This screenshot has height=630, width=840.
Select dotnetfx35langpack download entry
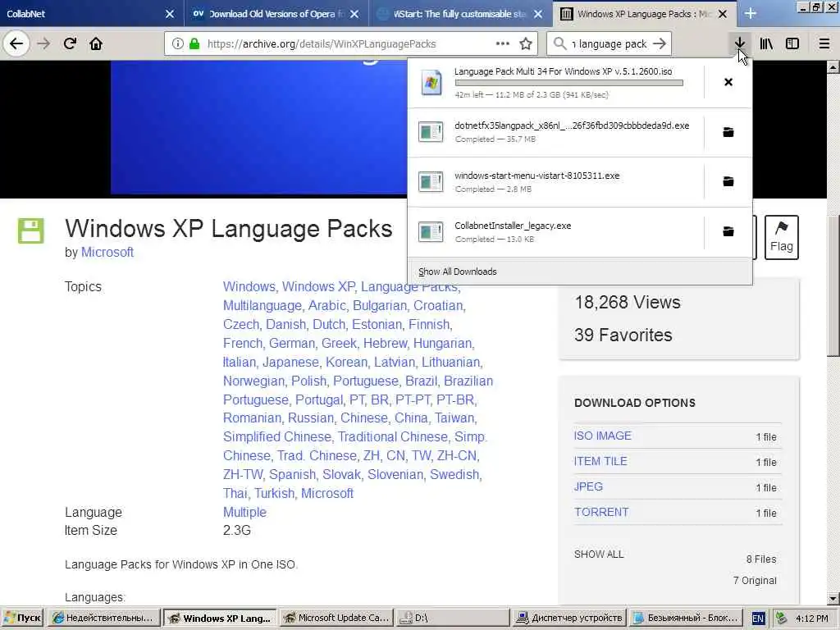pos(555,132)
